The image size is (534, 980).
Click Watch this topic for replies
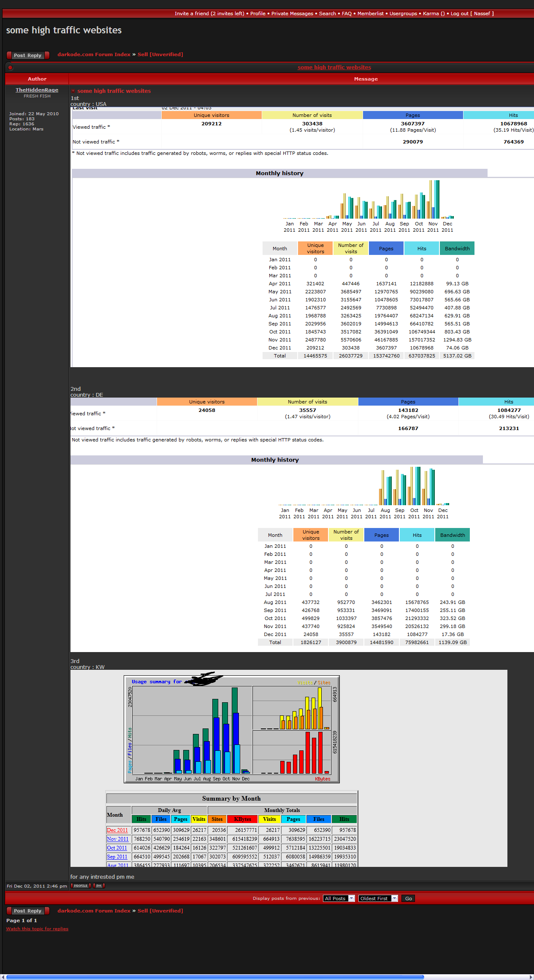(x=37, y=929)
